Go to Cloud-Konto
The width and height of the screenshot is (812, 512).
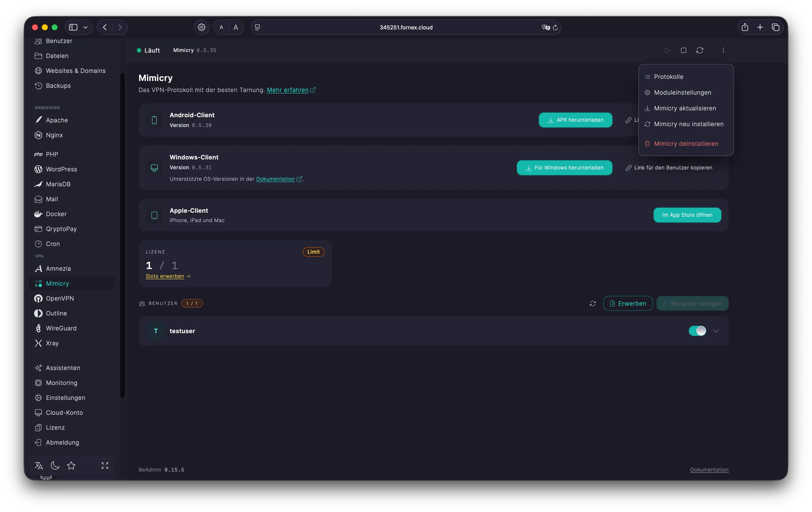59,413
